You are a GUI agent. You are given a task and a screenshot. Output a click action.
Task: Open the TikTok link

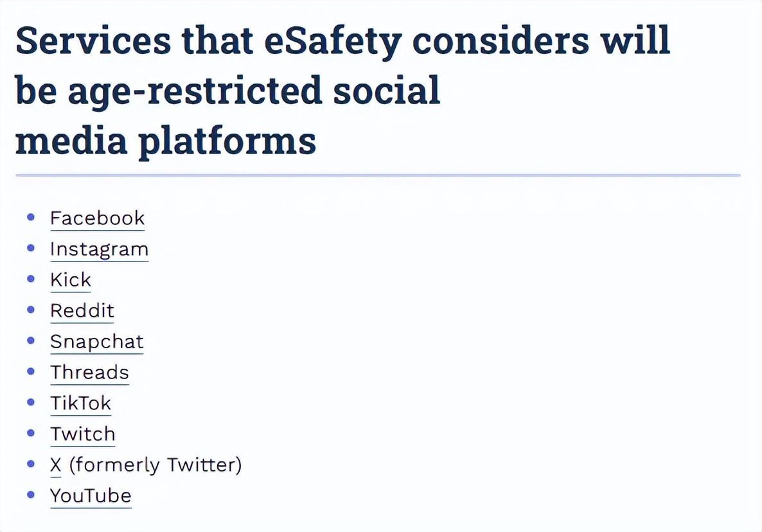pyautogui.click(x=80, y=403)
